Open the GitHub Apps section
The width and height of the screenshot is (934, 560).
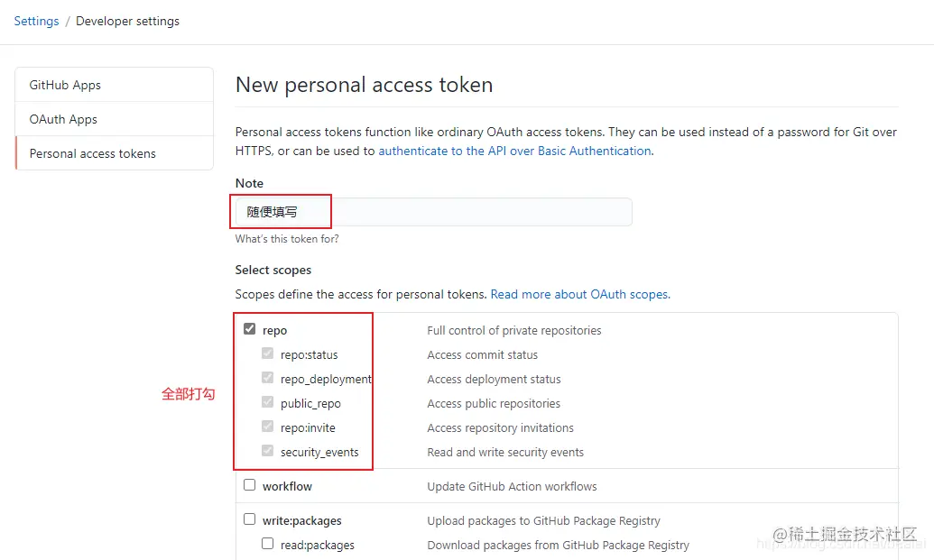(65, 85)
